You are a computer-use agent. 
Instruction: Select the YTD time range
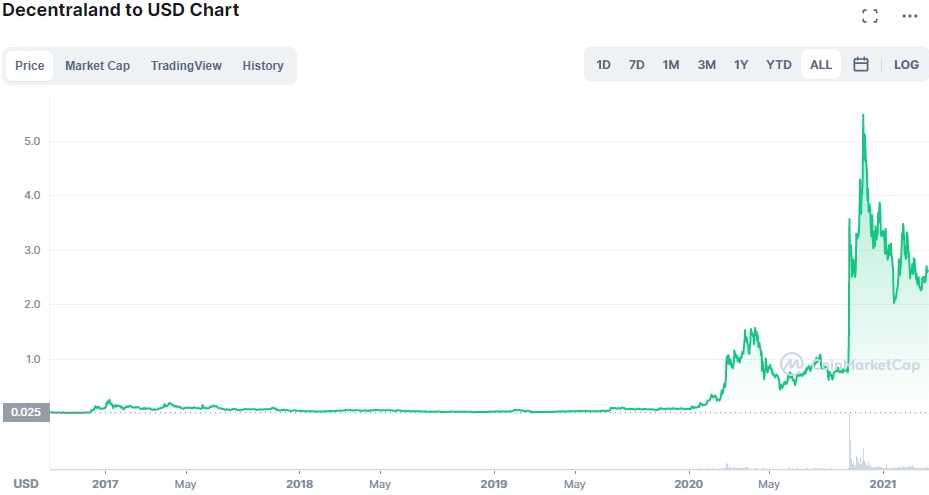[x=779, y=65]
